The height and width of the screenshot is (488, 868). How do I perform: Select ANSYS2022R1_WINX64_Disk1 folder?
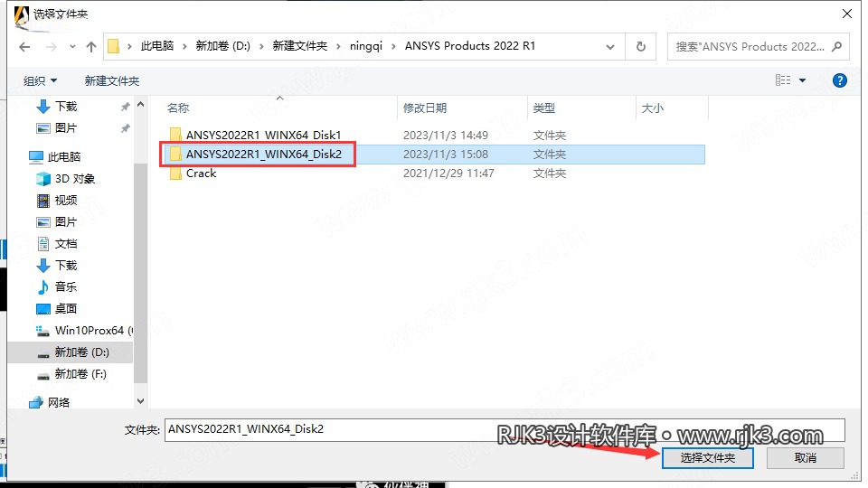263,135
